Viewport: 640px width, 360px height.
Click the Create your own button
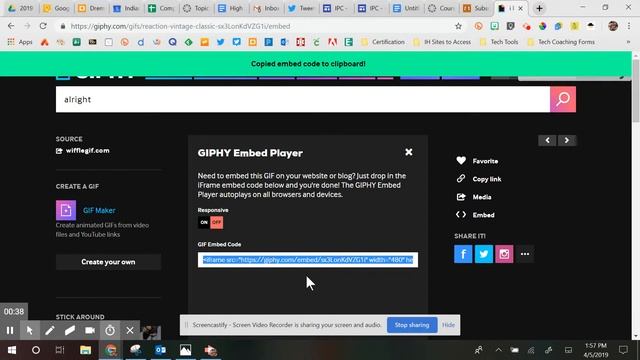pyautogui.click(x=108, y=262)
